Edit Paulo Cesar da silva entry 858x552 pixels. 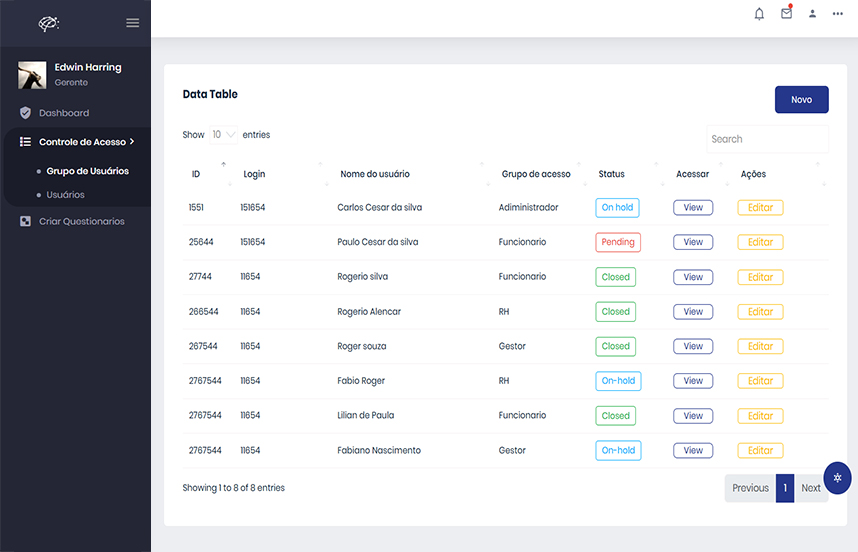[x=760, y=242]
